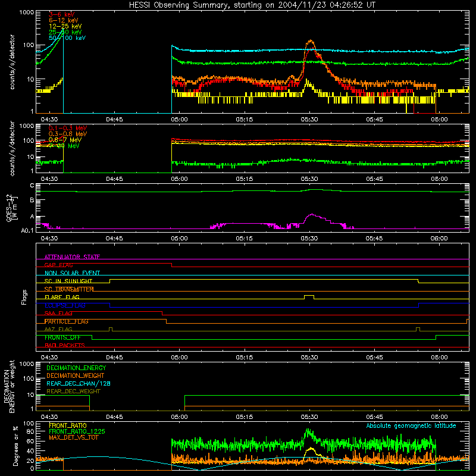Click the 05:45 tick label under decimation plot
This screenshot has height=476, width=476.
click(374, 417)
